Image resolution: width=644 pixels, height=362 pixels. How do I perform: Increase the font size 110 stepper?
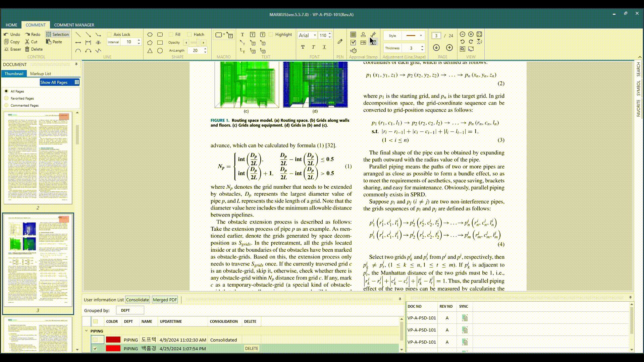click(x=330, y=34)
